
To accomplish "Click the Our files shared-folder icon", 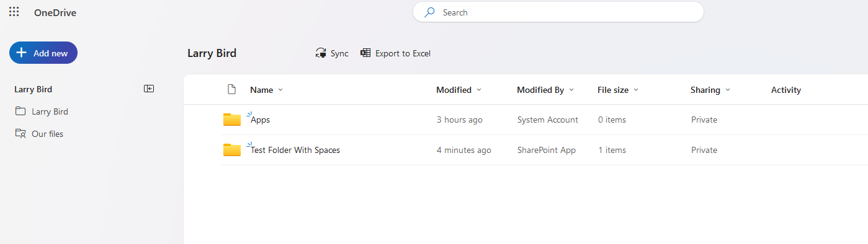I will click(x=20, y=134).
